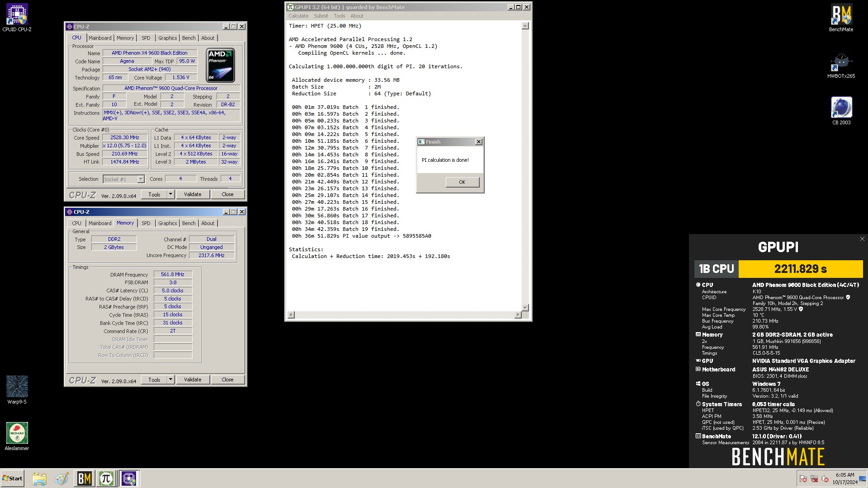Open CB 2003 desktop shortcut
Screen dimensions: 868x488
tap(841, 111)
